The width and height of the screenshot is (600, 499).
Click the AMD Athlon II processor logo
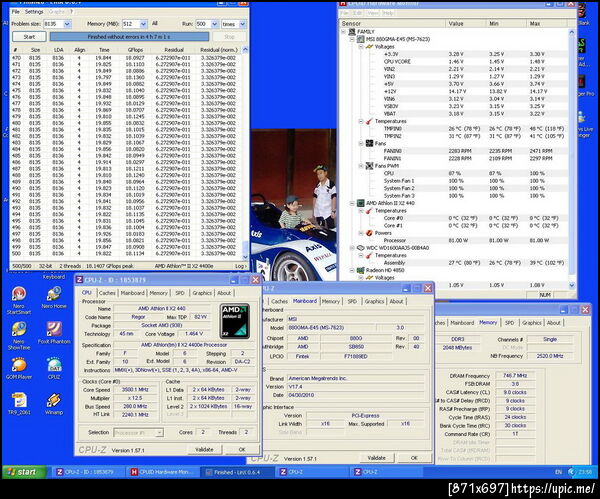pos(235,321)
